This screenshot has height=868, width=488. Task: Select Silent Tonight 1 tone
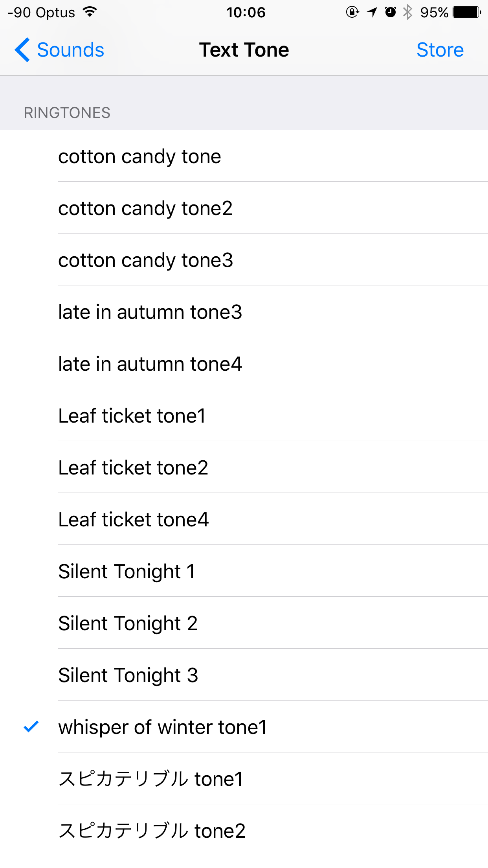tap(244, 571)
